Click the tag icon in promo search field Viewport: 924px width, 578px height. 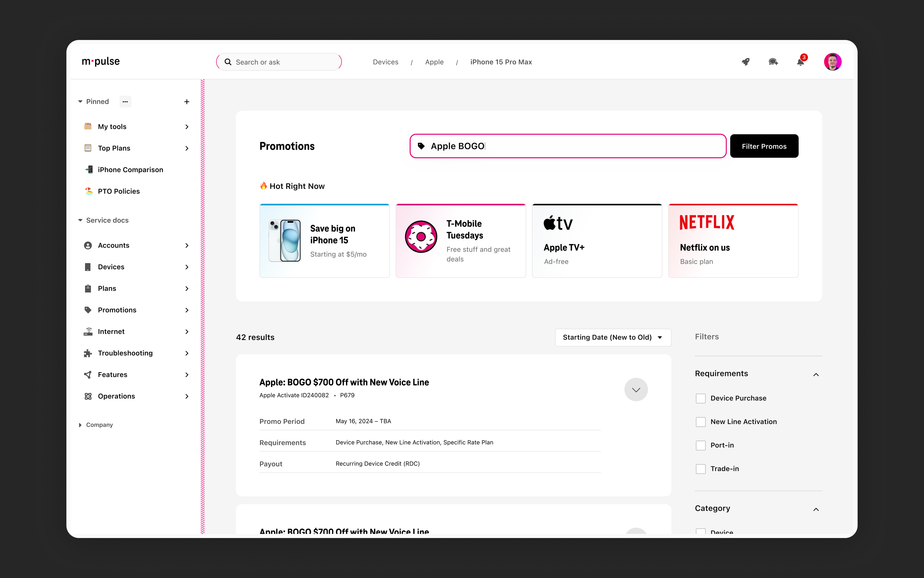tap(421, 146)
